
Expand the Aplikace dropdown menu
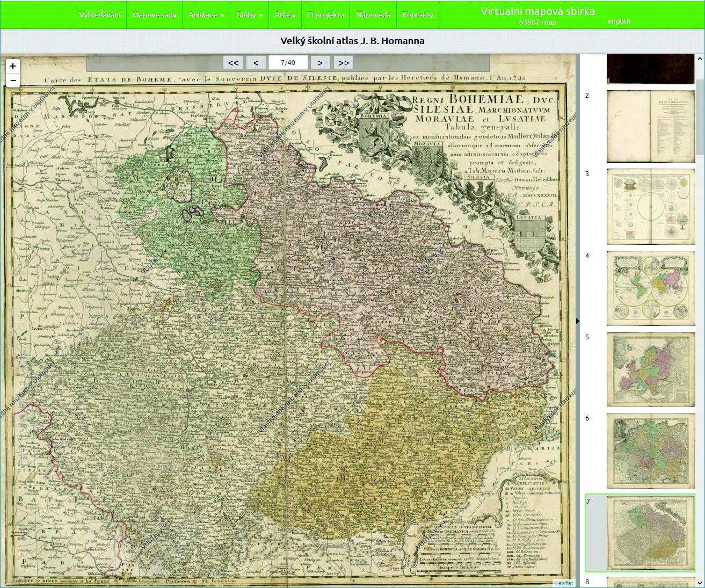pos(206,14)
